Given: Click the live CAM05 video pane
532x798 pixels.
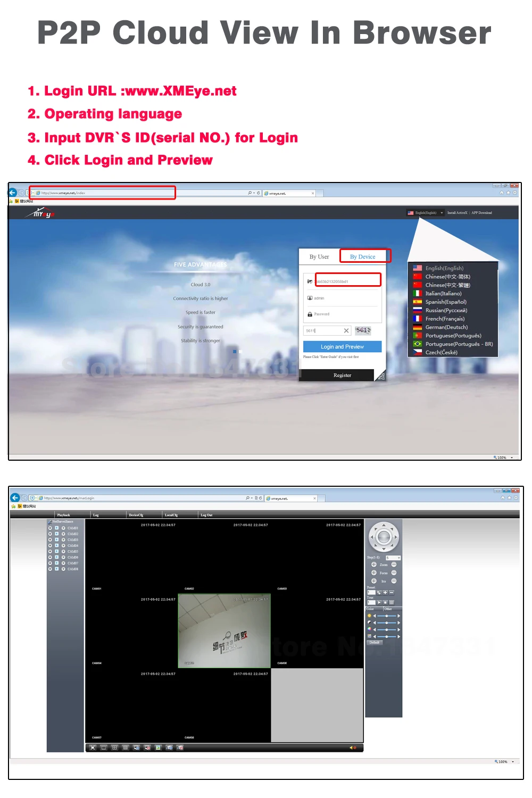Looking at the screenshot, I should (x=225, y=630).
